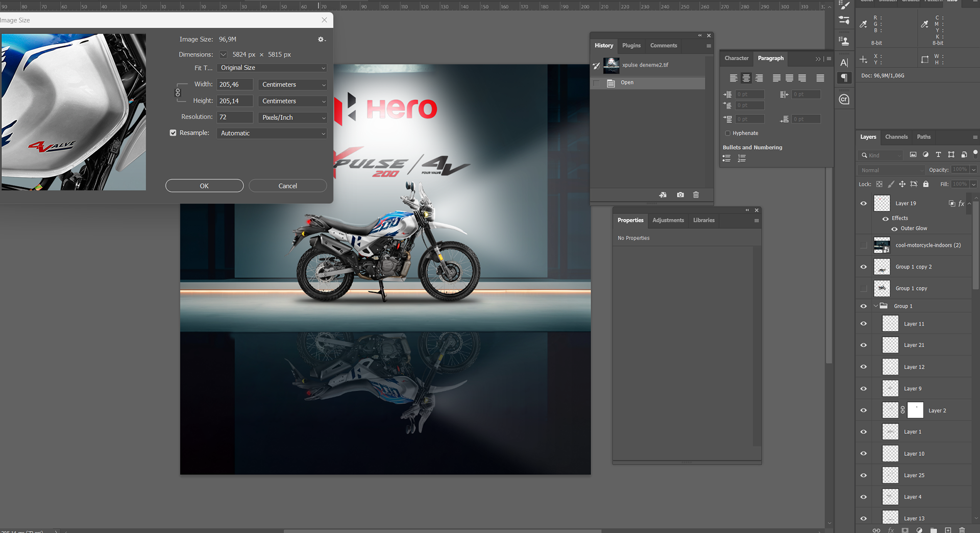
Task: Click the create new snapshot camera icon
Action: (680, 195)
